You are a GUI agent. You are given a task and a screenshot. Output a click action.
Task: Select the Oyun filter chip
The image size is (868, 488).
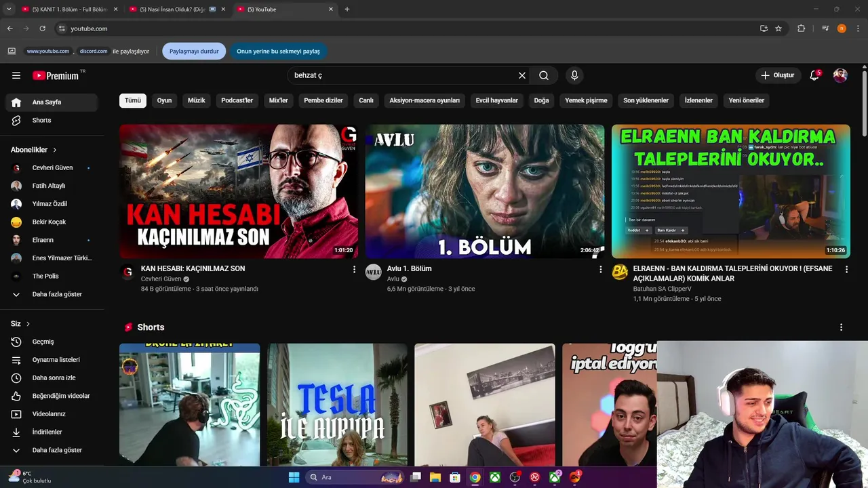click(164, 100)
